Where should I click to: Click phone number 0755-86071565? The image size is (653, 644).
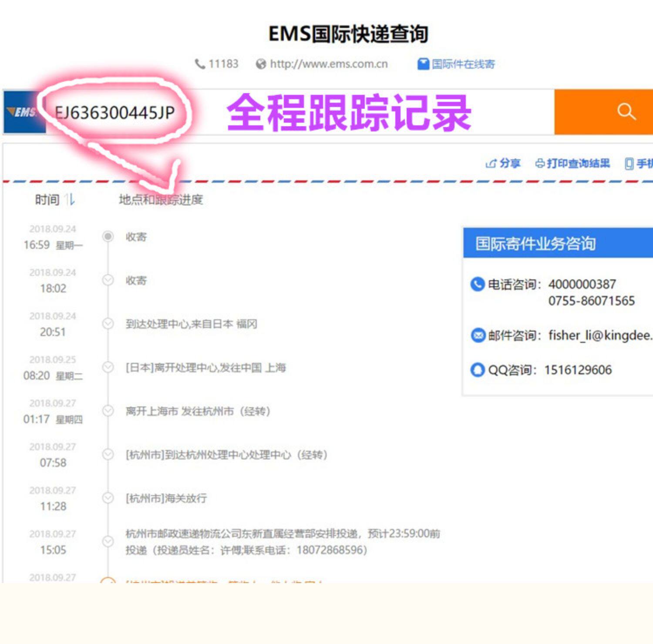[x=592, y=301]
